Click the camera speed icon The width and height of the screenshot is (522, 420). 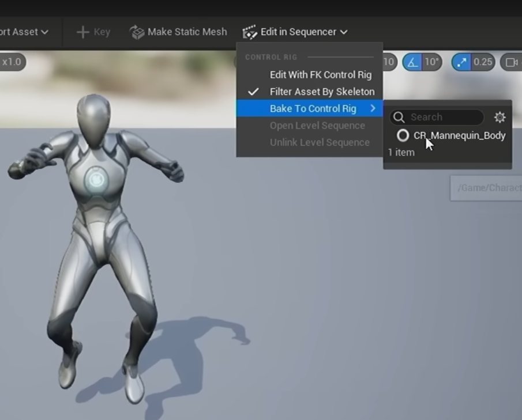(512, 62)
